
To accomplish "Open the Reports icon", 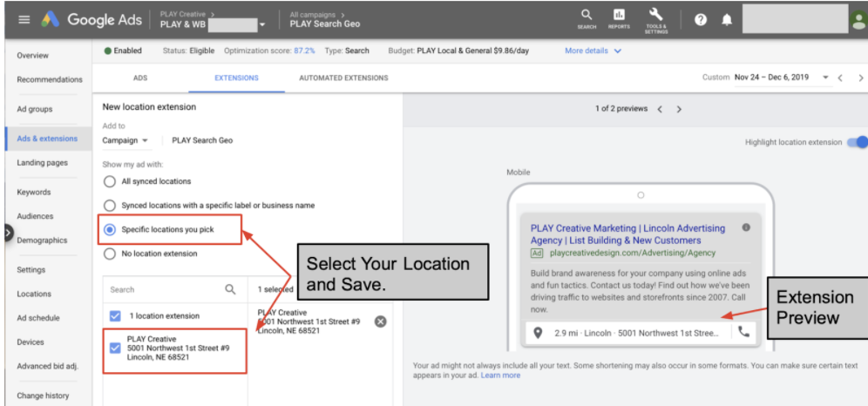I will click(x=619, y=19).
